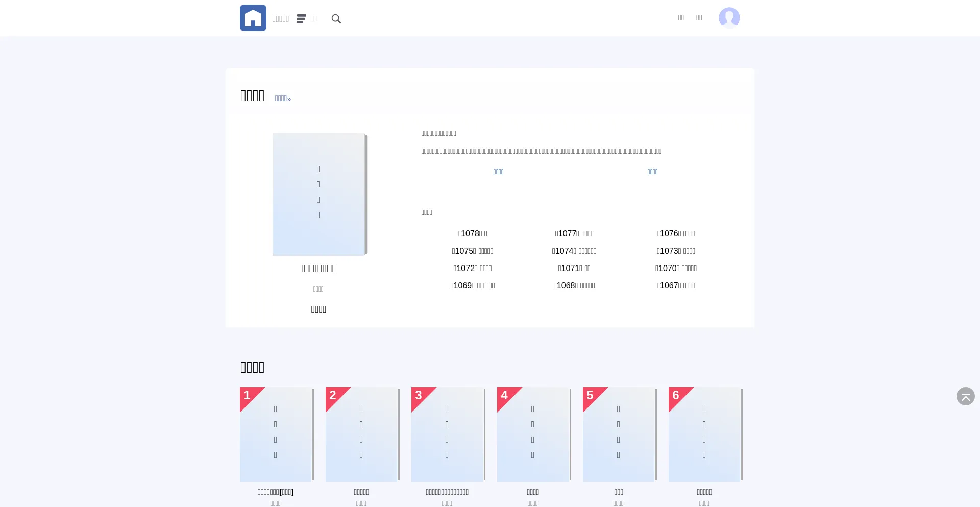Viewport: 980px width, 507px height.
Task: Select chapter 1074 from the list
Action: coord(574,251)
